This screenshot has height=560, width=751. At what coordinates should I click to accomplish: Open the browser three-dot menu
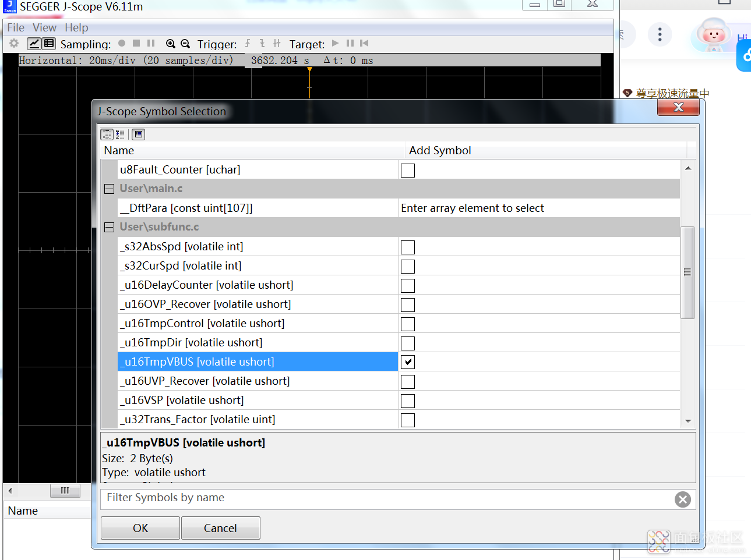tap(660, 34)
